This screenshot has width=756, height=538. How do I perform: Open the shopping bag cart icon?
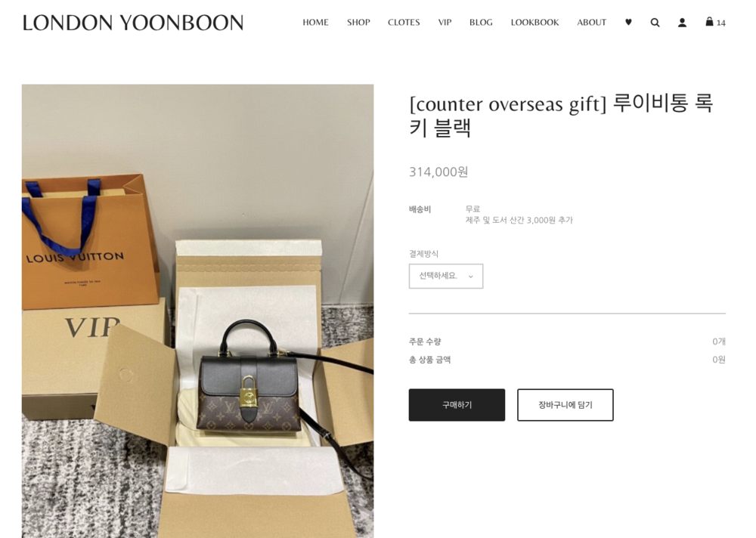[x=709, y=22]
